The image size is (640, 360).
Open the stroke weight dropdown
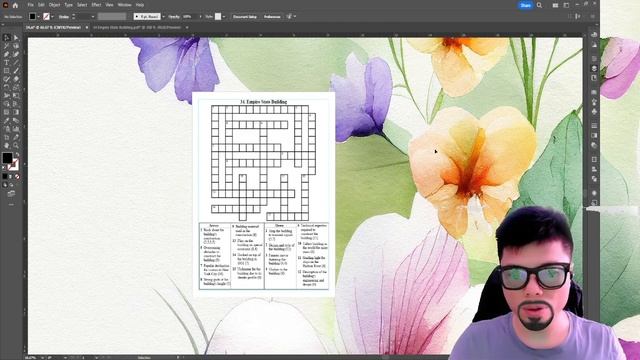93,17
